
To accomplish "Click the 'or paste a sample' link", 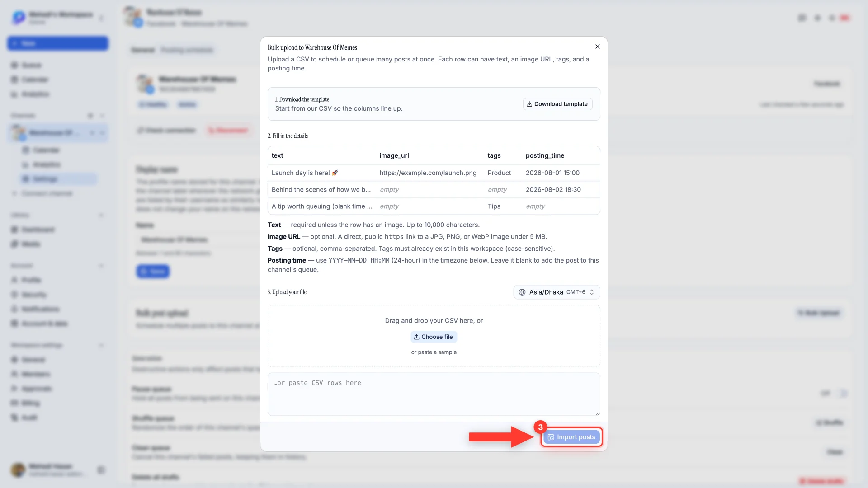I will point(434,352).
